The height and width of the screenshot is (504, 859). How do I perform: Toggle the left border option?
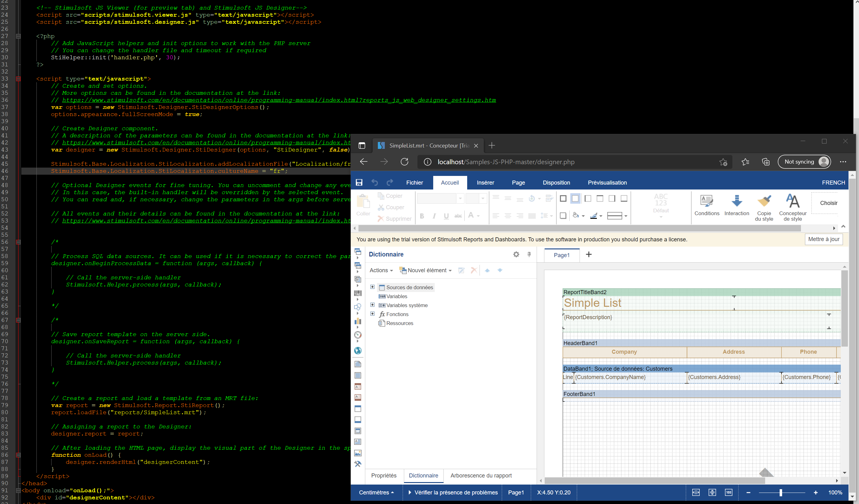click(588, 198)
